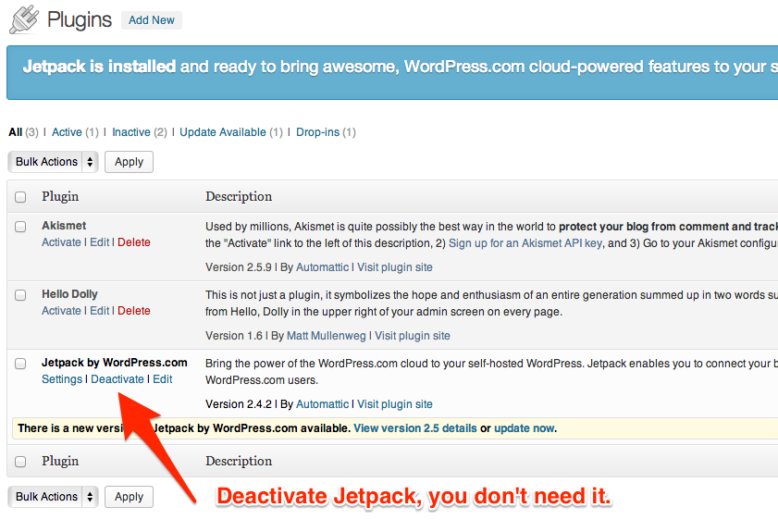The width and height of the screenshot is (778, 532).
Task: Click Plugin column label in footer
Action: (x=60, y=461)
